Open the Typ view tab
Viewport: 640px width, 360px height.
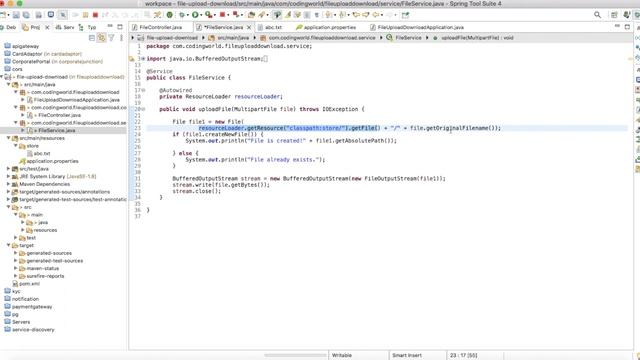(x=88, y=27)
